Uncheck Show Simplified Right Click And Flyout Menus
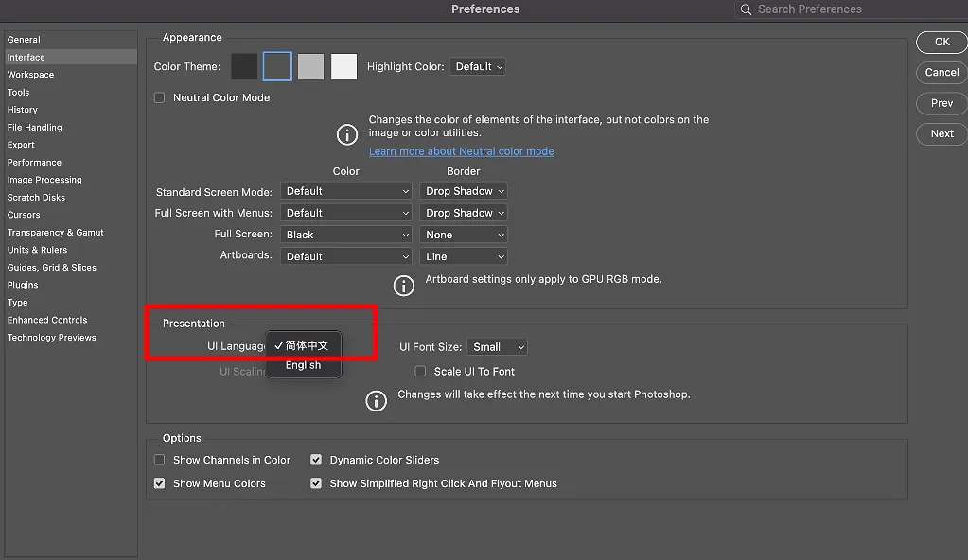 point(316,483)
